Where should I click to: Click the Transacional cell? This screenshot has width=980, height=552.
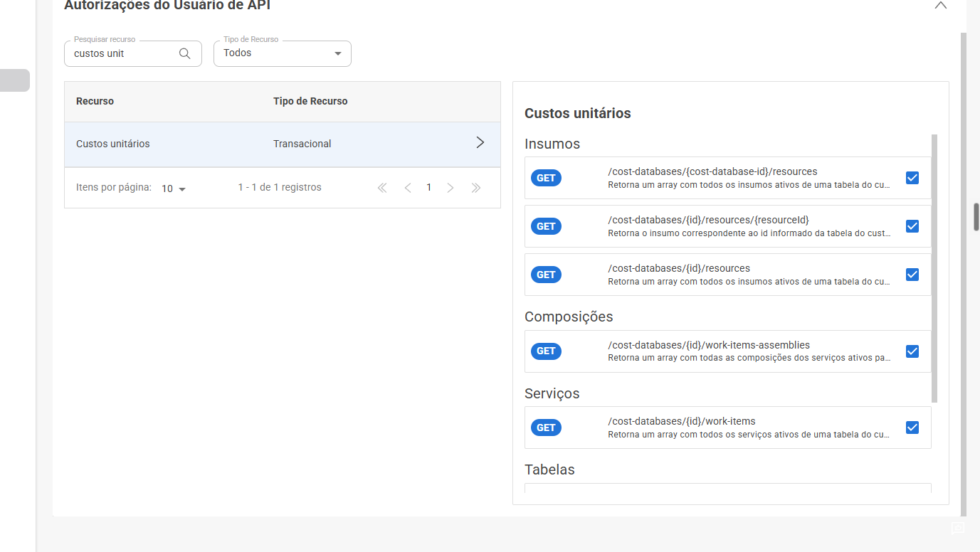(302, 144)
